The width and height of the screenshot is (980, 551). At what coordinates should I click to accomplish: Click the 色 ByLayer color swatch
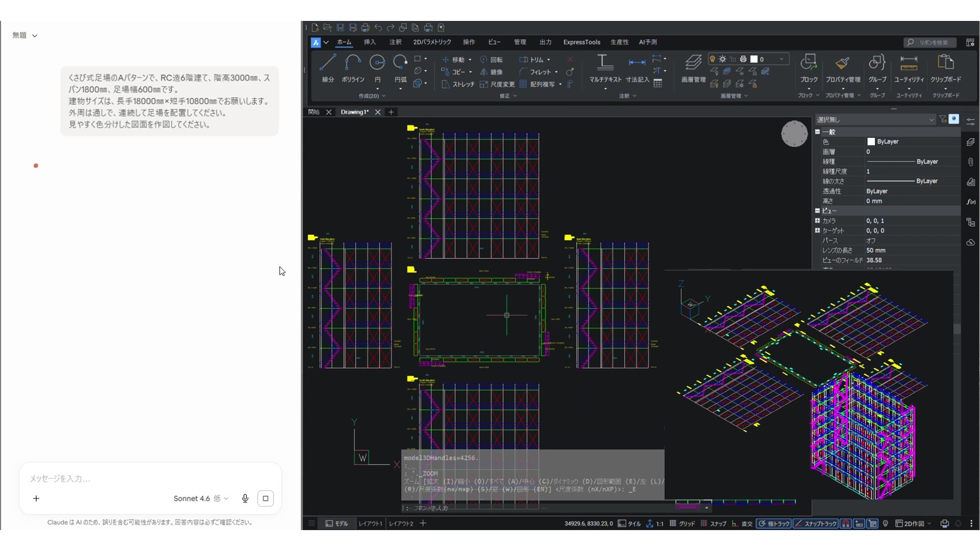871,142
